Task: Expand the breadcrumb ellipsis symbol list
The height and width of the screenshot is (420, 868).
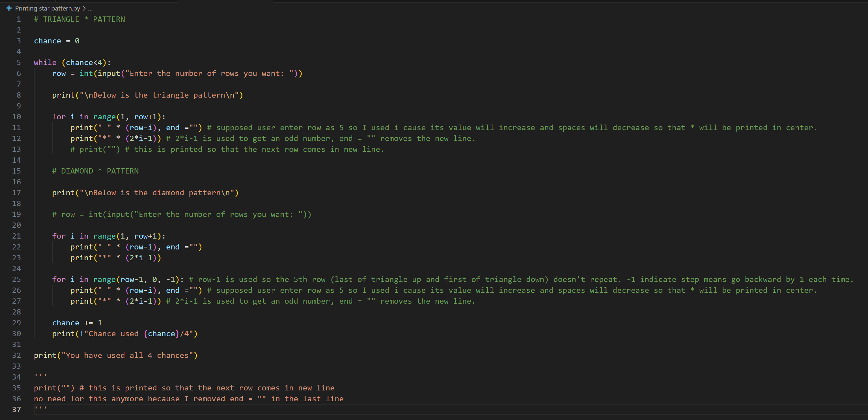Action: tap(90, 8)
